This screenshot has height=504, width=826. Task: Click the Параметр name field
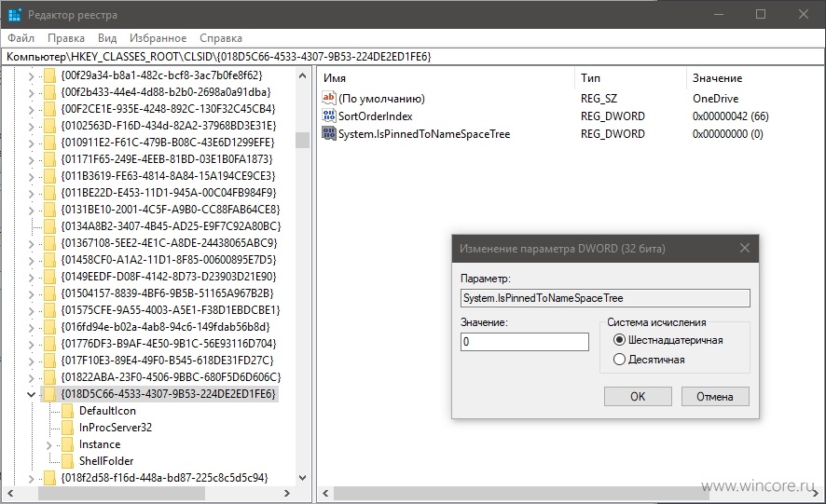[605, 298]
